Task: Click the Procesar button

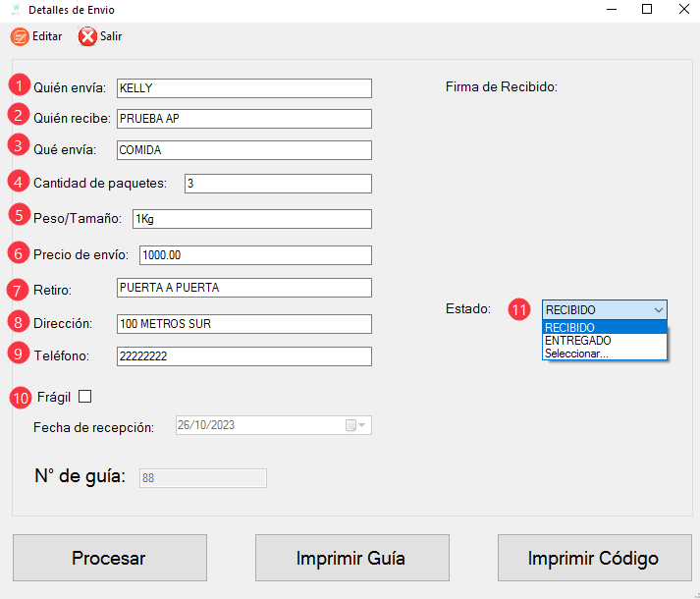Action: [110, 558]
